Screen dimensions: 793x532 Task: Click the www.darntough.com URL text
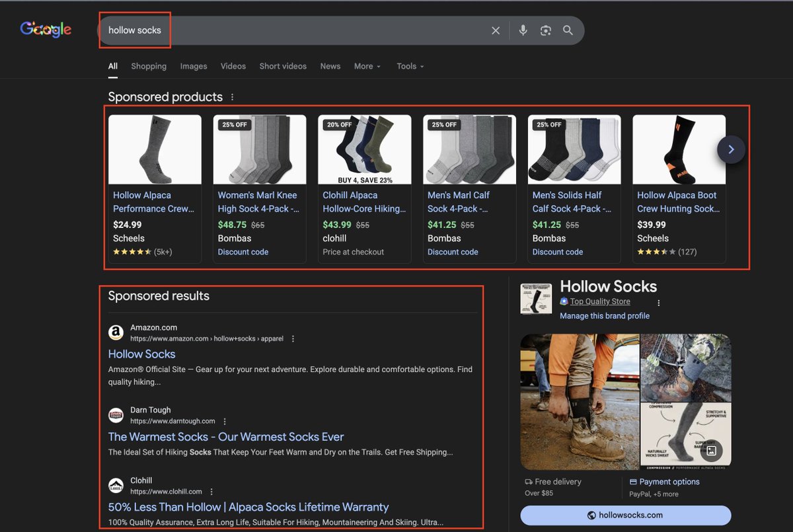pyautogui.click(x=172, y=421)
